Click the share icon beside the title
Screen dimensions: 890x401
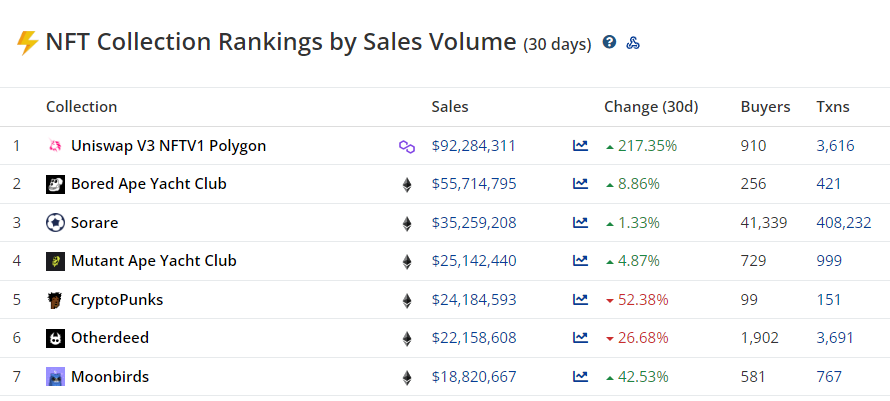[633, 43]
